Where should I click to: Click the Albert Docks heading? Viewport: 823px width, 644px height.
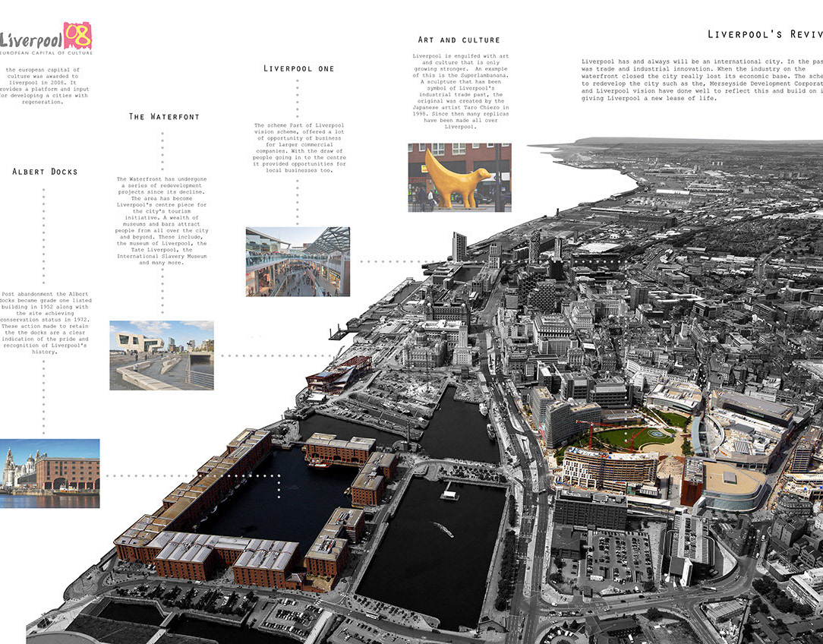(45, 172)
